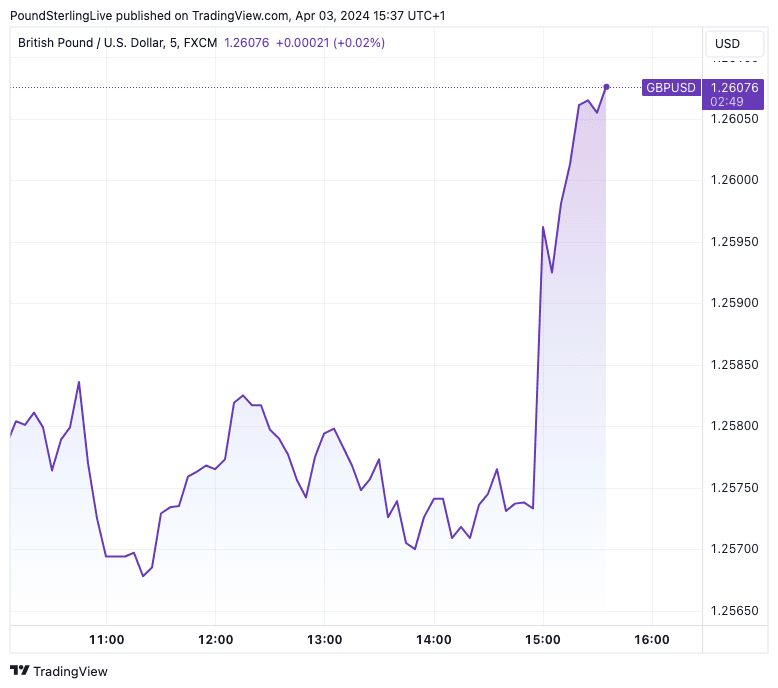Click the 11:00 time axis label

[106, 640]
